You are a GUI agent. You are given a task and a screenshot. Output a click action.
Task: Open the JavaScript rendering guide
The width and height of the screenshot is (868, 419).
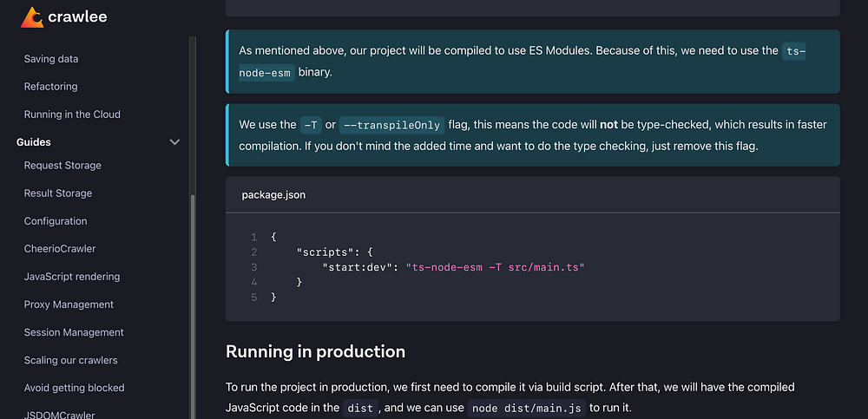point(72,277)
